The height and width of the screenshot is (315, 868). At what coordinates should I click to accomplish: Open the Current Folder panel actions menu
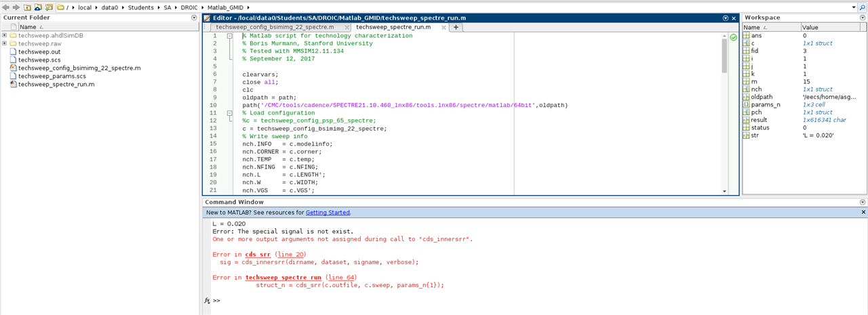[x=195, y=18]
